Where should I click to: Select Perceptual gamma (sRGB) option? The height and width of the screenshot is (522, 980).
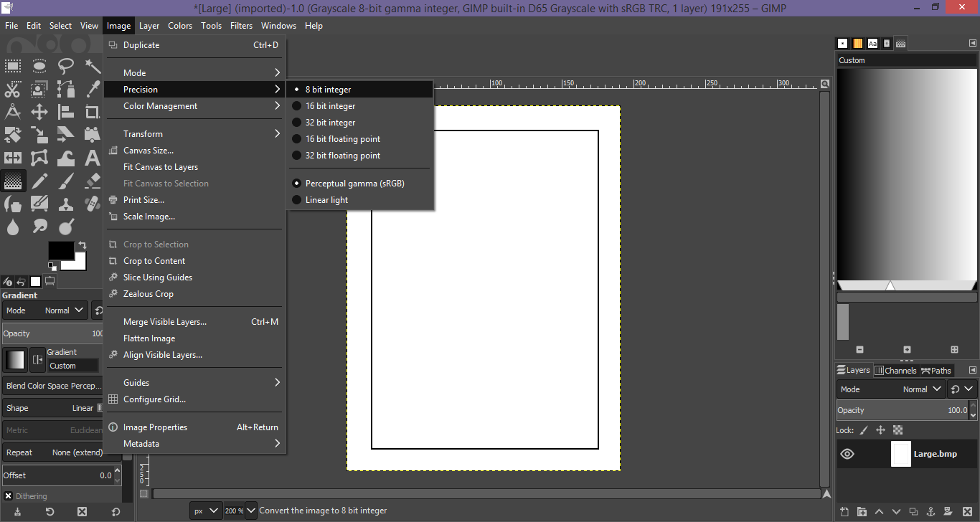point(359,184)
